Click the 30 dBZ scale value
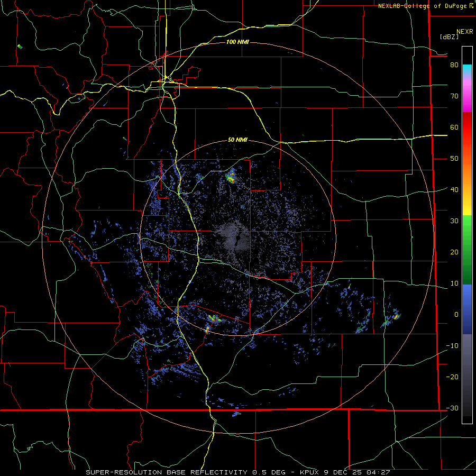 click(x=454, y=221)
